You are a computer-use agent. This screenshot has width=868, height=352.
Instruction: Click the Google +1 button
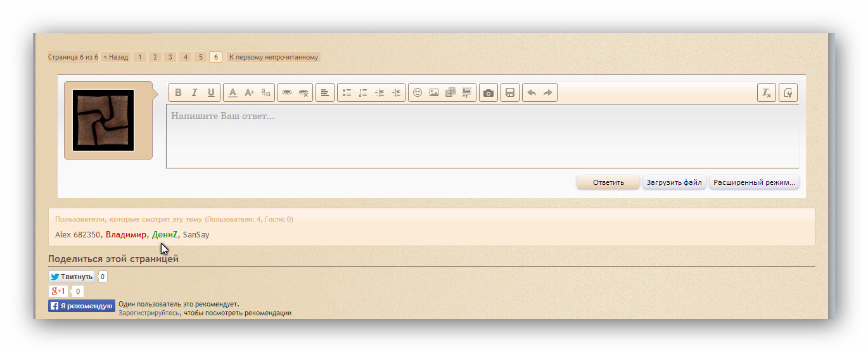pos(58,291)
